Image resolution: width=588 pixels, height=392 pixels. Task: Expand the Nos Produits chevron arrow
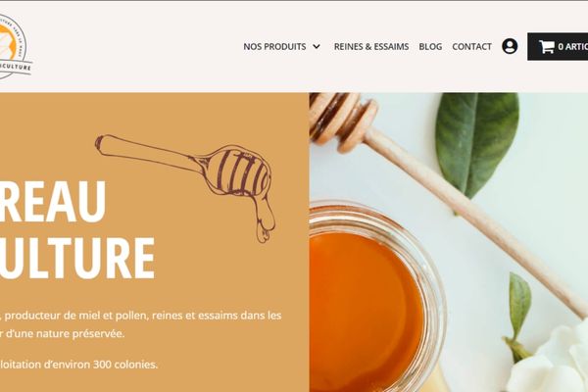317,47
